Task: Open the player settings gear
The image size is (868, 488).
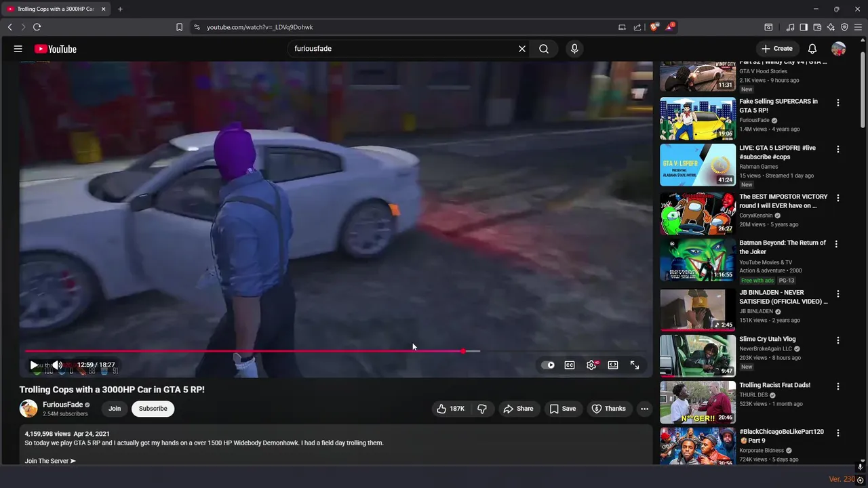Action: point(591,365)
